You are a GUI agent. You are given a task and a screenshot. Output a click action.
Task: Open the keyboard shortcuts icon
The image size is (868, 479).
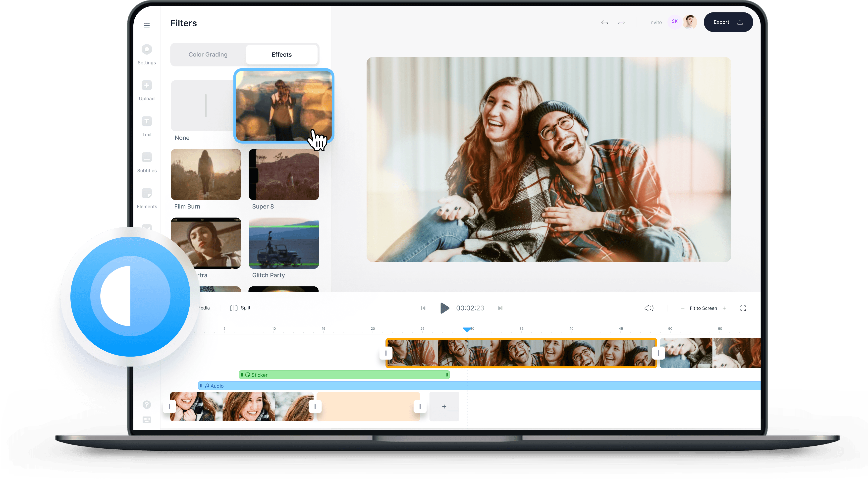click(x=147, y=420)
